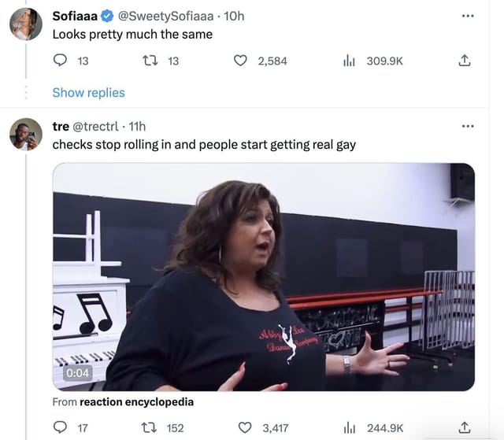The width and height of the screenshot is (504, 440).
Task: Visit the @trectrl handle link
Action: 95,127
